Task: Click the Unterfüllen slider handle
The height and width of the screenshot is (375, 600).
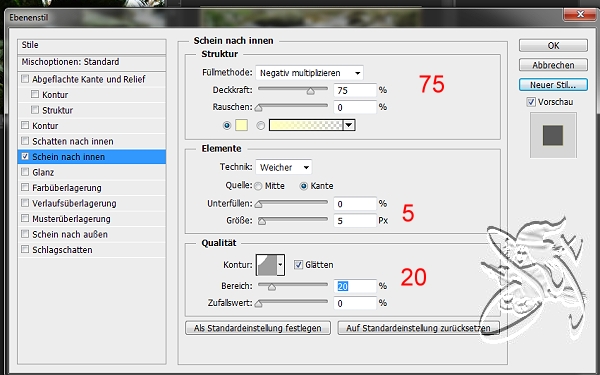Action: tap(259, 204)
